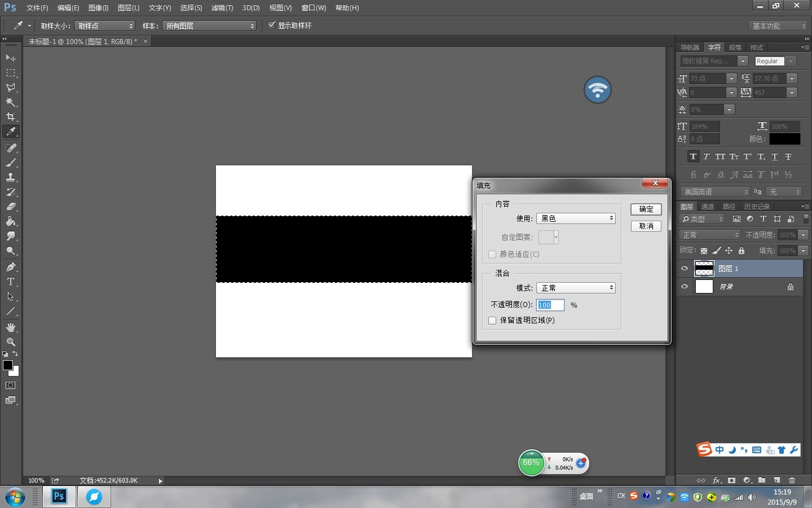This screenshot has height=508, width=812.
Task: Switch to the 历史记录 tab
Action: coord(756,207)
